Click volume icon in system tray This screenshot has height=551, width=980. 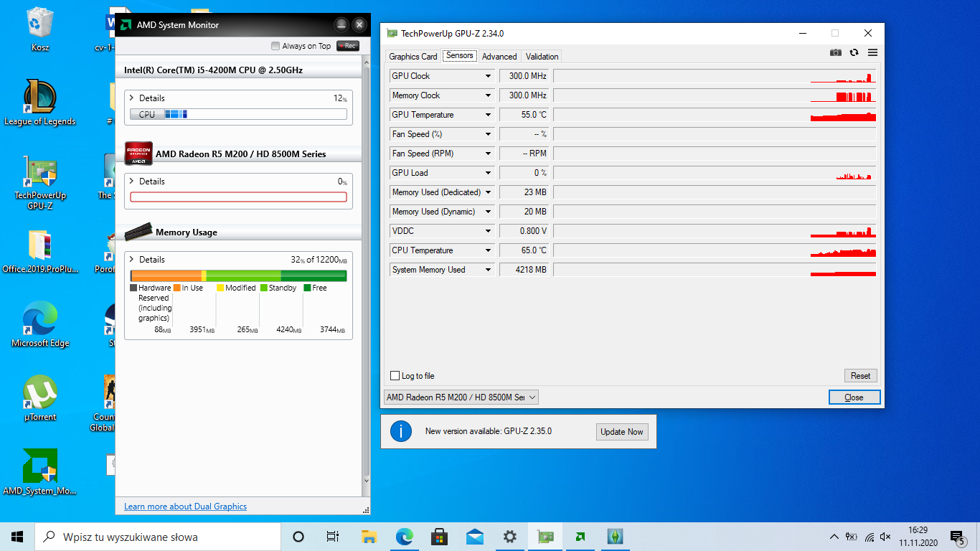(885, 537)
